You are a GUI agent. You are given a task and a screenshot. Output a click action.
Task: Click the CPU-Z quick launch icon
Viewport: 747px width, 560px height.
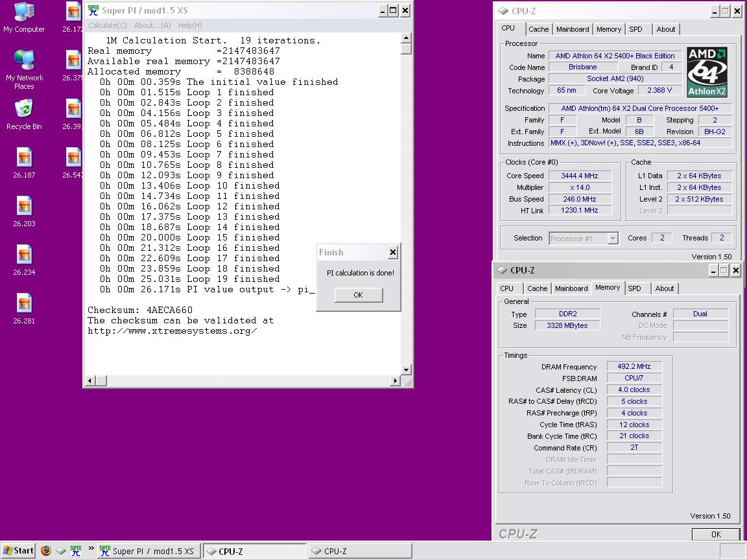(61, 551)
